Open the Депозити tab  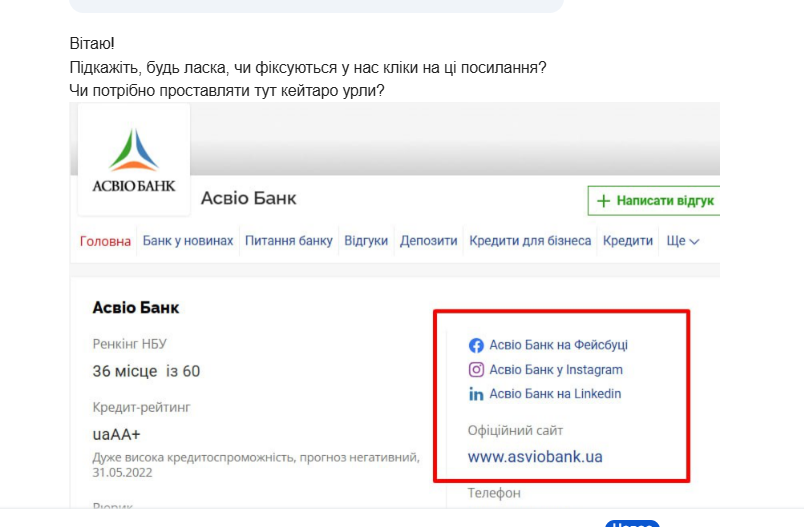(429, 241)
